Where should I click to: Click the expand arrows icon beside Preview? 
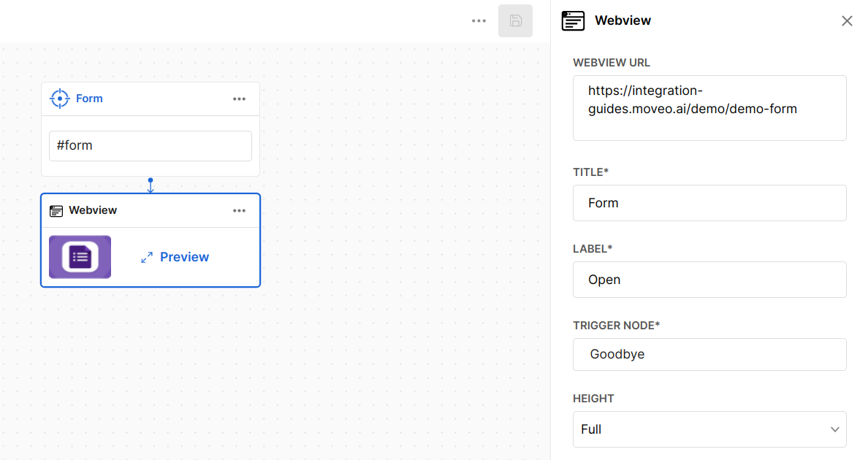(147, 257)
